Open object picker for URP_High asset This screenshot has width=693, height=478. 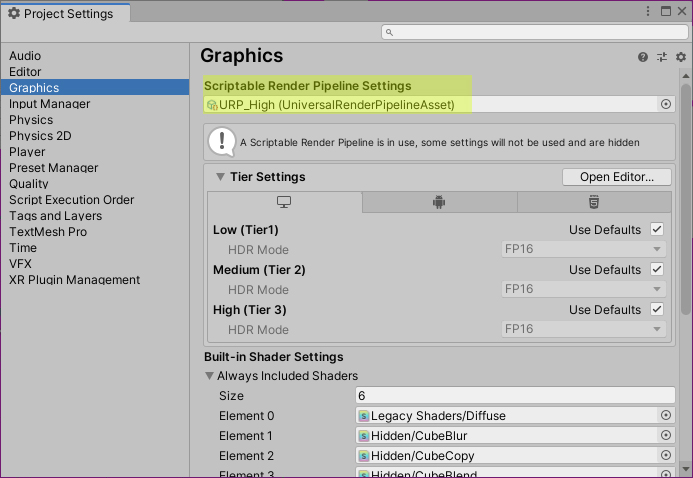coord(666,104)
